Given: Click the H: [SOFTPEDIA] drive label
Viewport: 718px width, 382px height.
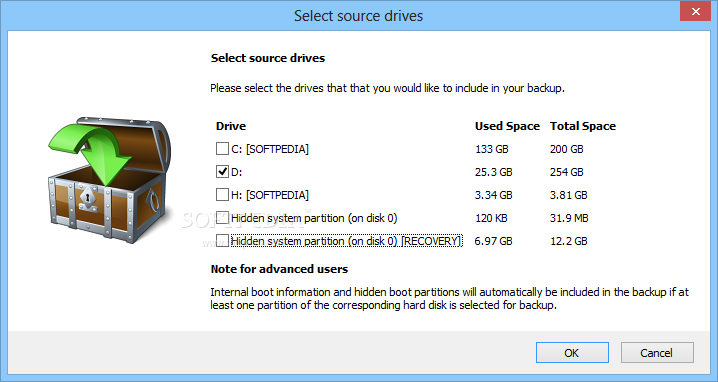Looking at the screenshot, I should [270, 195].
